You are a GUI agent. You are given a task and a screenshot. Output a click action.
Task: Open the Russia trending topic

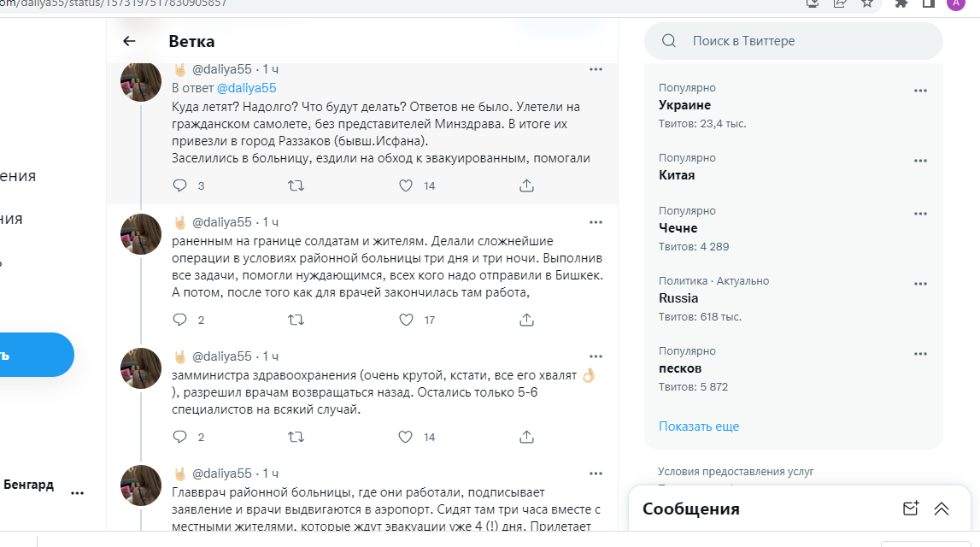678,298
